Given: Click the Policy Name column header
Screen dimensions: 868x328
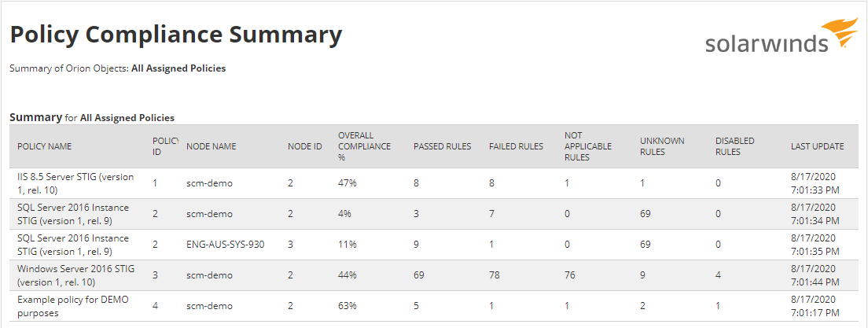Looking at the screenshot, I should pos(44,146).
